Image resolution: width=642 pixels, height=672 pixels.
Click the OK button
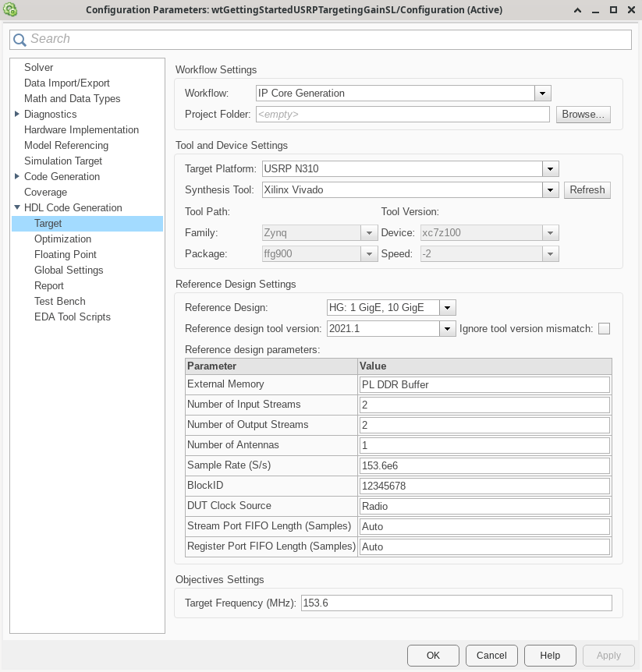pos(433,656)
